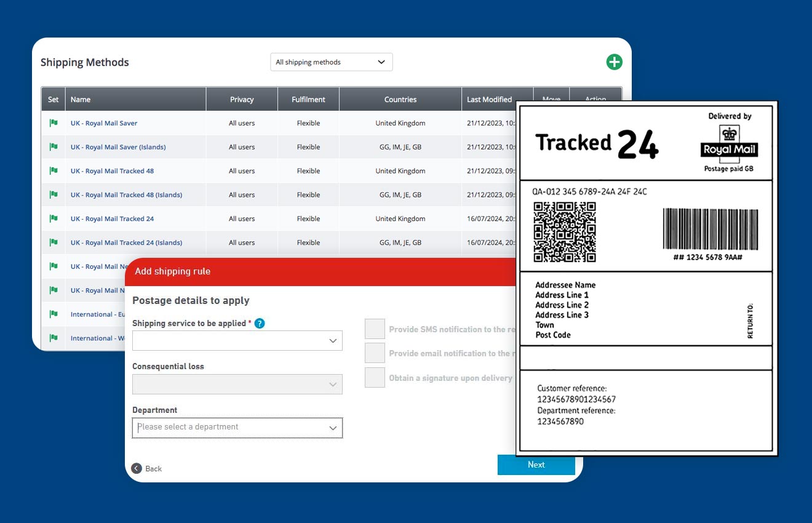Open the Consequential loss dropdown
The height and width of the screenshot is (523, 812).
pos(237,384)
